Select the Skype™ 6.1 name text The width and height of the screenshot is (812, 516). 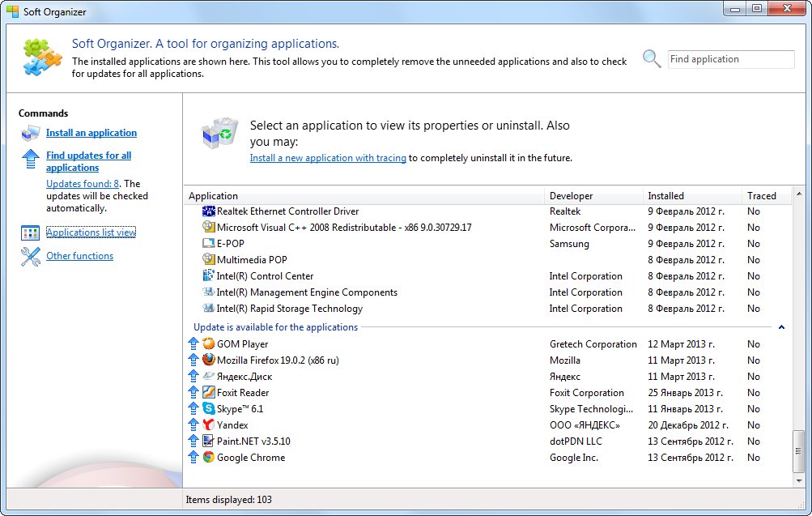[x=240, y=409]
